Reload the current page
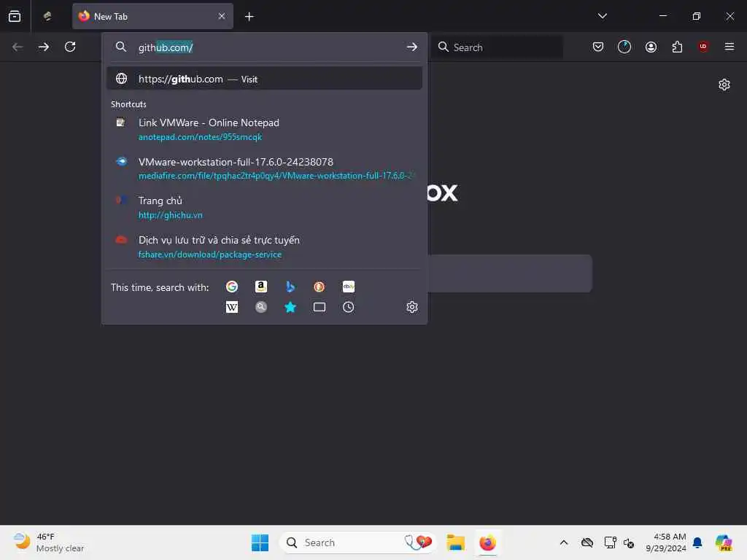This screenshot has height=560, width=747. point(70,47)
